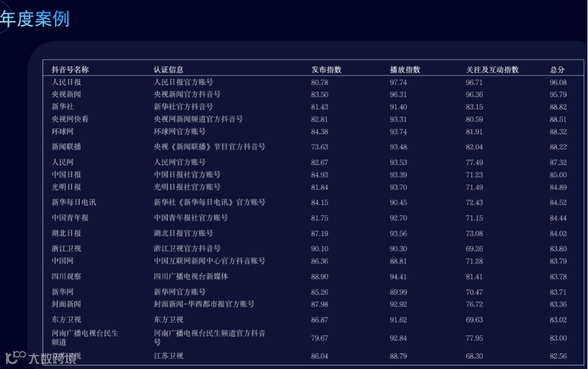Screen dimensions: 588x369
Task: Click the 封面新闻-华西都市报官方账号 cell
Action: pyautogui.click(x=204, y=304)
